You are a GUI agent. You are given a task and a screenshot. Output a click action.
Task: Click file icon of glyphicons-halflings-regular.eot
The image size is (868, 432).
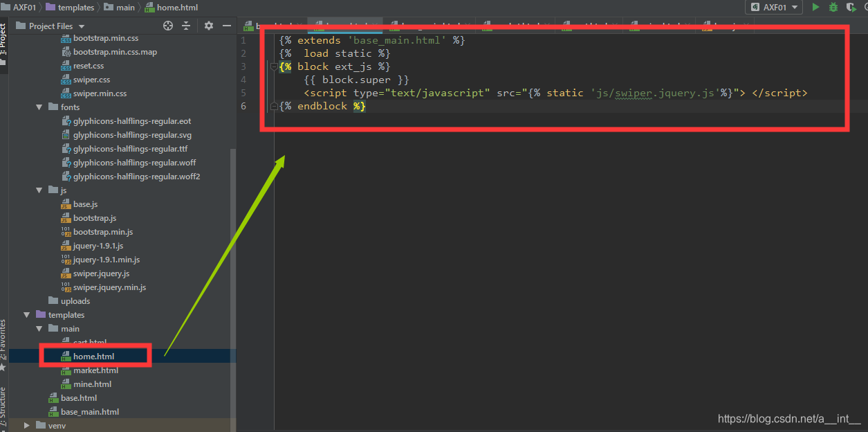66,121
